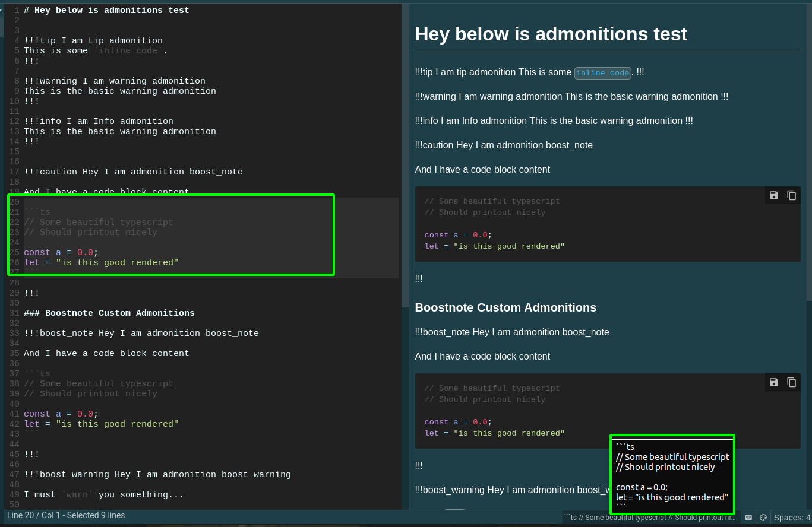Save the second preview code block to file
The image size is (812, 527).
(773, 382)
